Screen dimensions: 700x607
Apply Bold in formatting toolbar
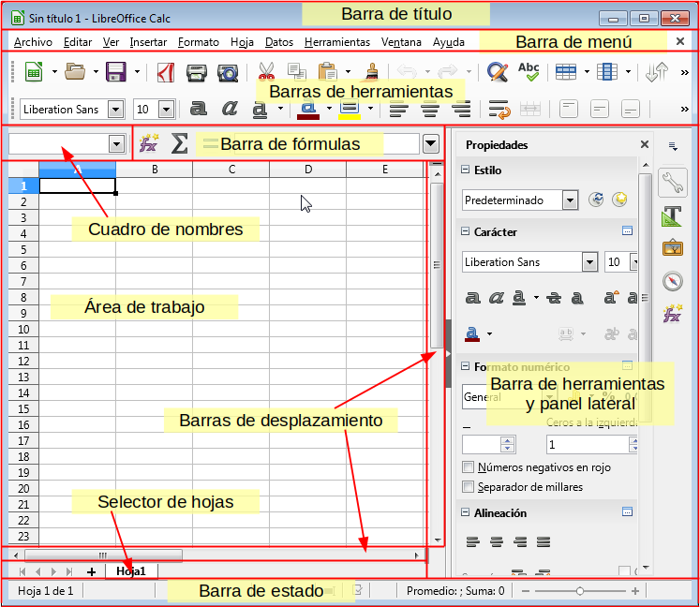(x=199, y=109)
